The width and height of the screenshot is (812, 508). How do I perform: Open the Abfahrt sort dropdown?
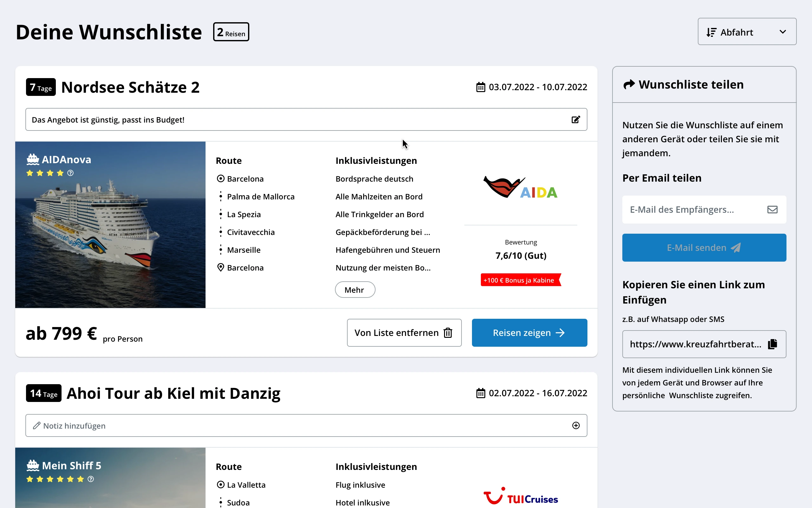747,31
